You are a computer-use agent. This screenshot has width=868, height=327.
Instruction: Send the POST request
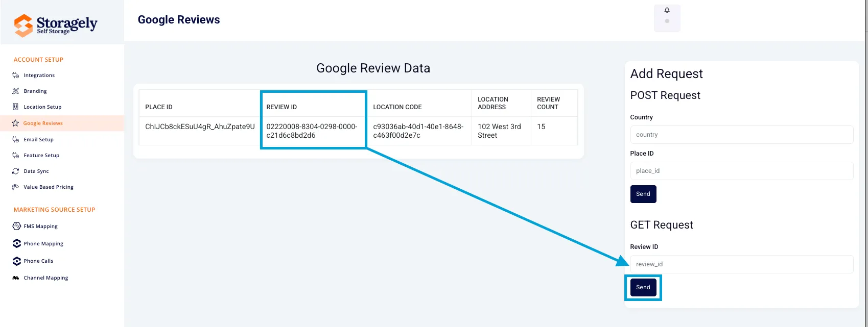(643, 194)
